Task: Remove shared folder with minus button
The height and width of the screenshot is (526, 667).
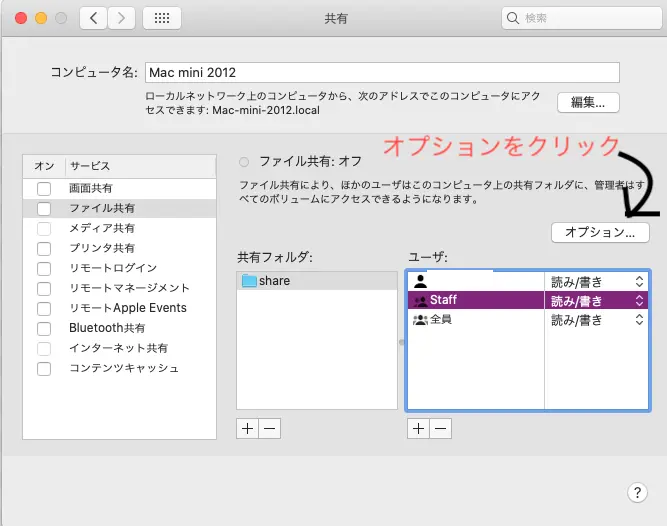Action: coord(270,428)
